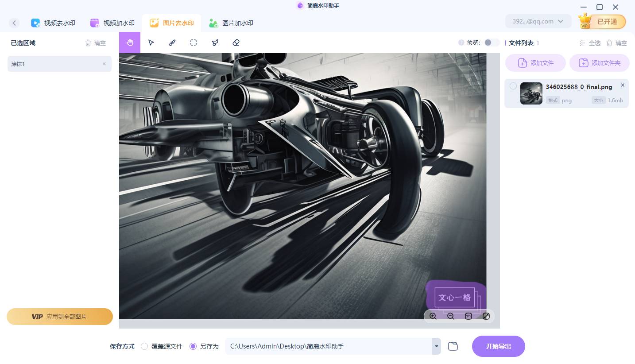Image resolution: width=635 pixels, height=364 pixels.
Task: Click 添加文件 to add files
Action: click(535, 62)
